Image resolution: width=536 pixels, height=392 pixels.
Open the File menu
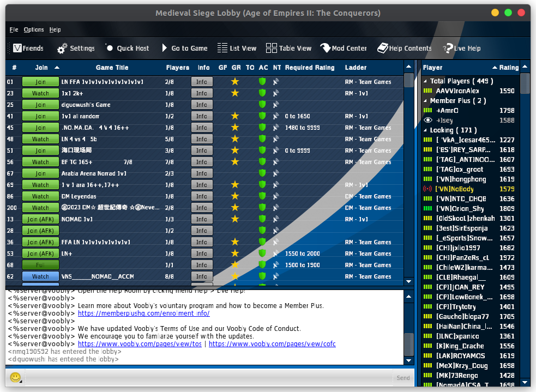14,29
